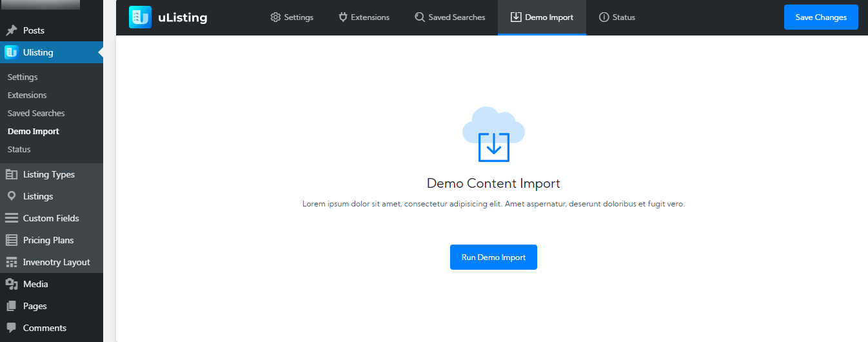
Task: Click the Media icon in sidebar
Action: 12,284
